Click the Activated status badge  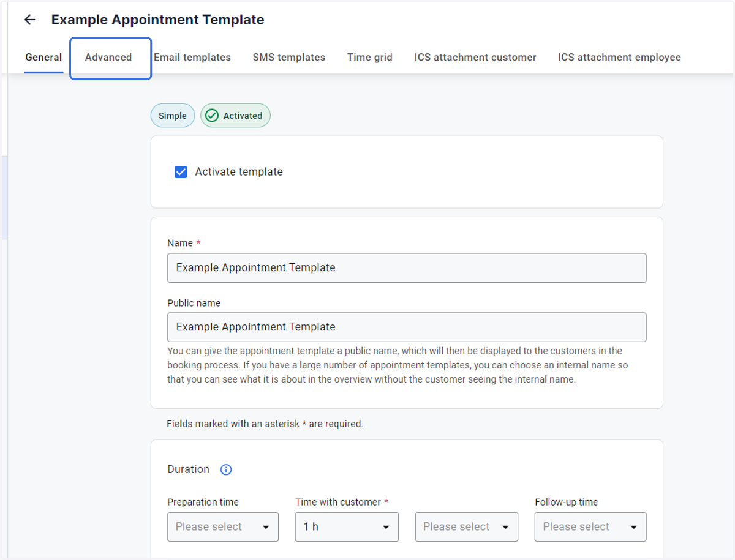point(235,116)
